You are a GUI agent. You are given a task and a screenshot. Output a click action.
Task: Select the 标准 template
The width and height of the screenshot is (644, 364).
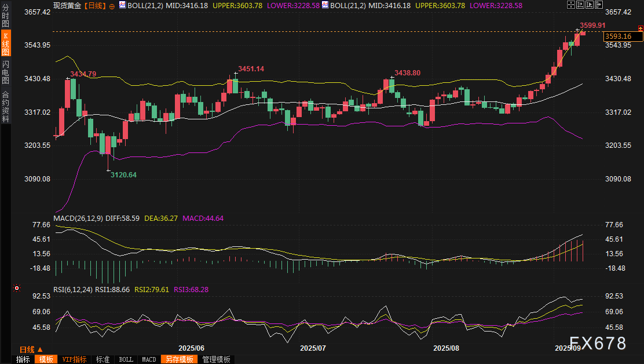(103, 359)
